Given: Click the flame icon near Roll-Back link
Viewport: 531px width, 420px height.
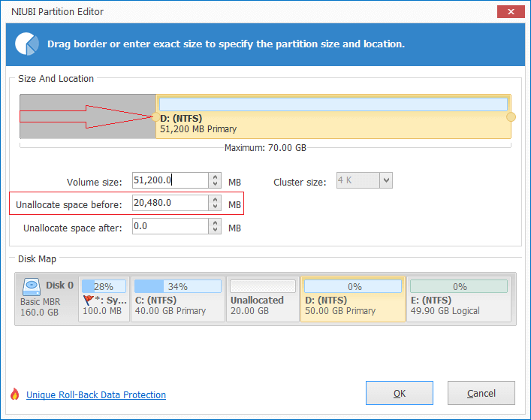Looking at the screenshot, I should 14,394.
